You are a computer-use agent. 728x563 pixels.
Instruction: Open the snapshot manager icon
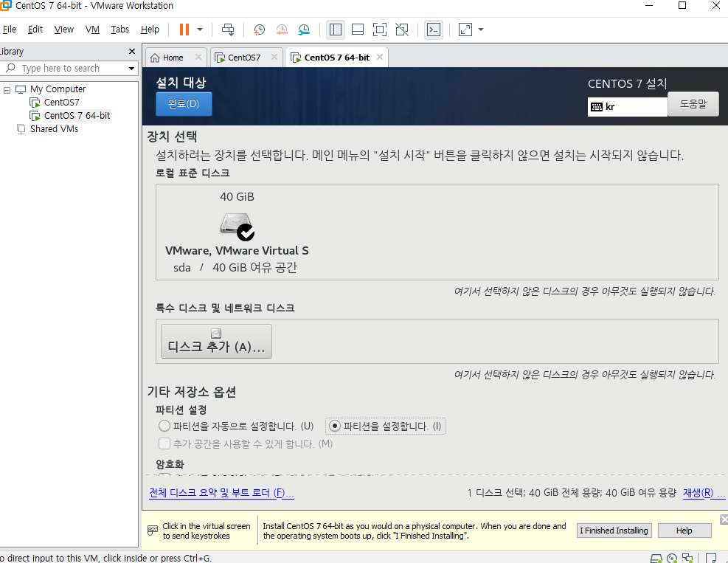click(304, 30)
